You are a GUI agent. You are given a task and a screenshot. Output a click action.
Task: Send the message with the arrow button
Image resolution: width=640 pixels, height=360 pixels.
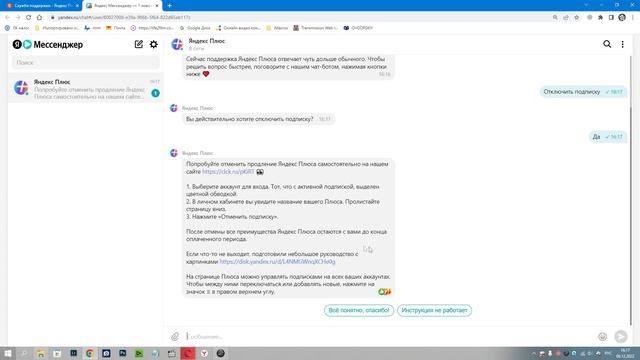pos(621,336)
